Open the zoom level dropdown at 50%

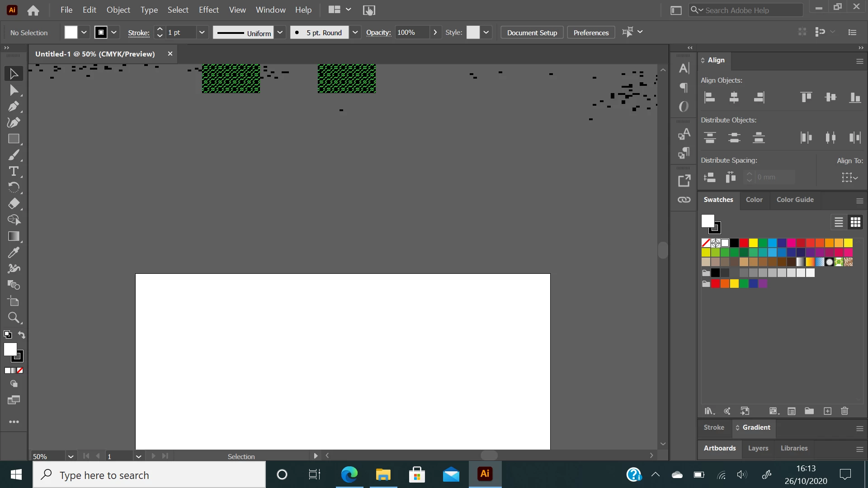(x=71, y=456)
